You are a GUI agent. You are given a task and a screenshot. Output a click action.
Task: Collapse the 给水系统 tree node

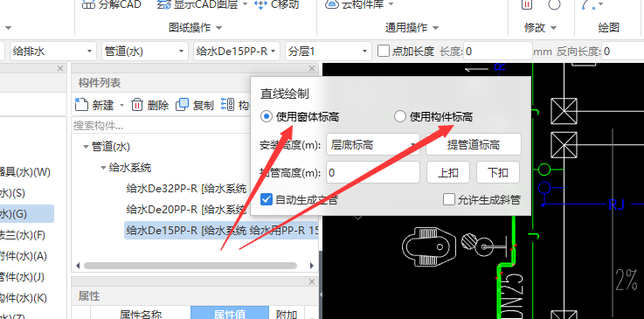pyautogui.click(x=103, y=168)
